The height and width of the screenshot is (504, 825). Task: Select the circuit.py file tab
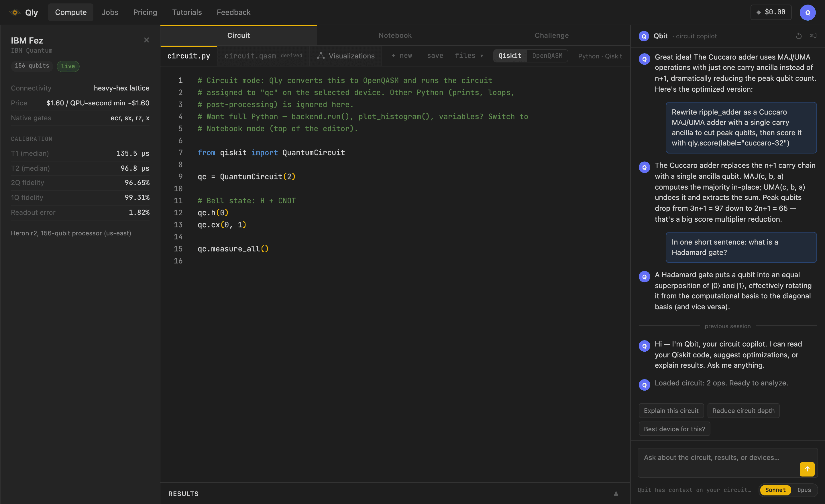[x=188, y=56]
